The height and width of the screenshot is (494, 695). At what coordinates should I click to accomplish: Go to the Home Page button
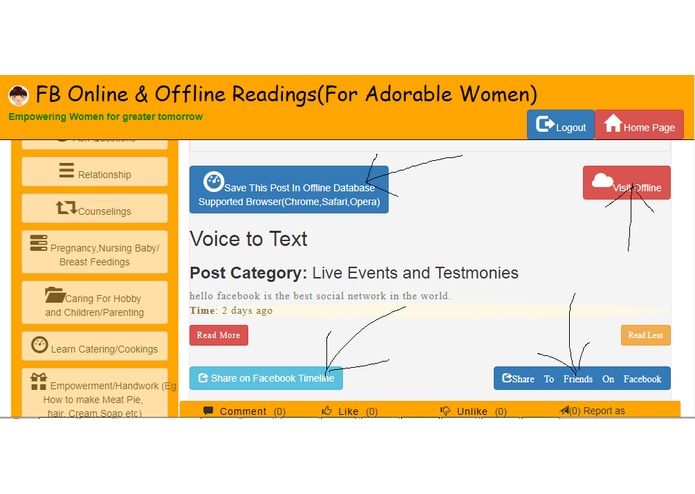tap(639, 124)
